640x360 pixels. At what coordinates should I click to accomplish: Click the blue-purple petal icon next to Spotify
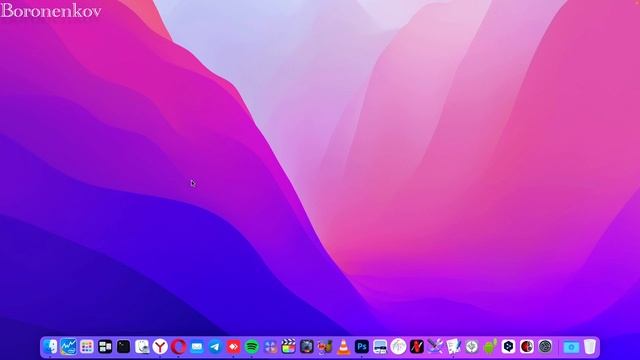[270, 347]
